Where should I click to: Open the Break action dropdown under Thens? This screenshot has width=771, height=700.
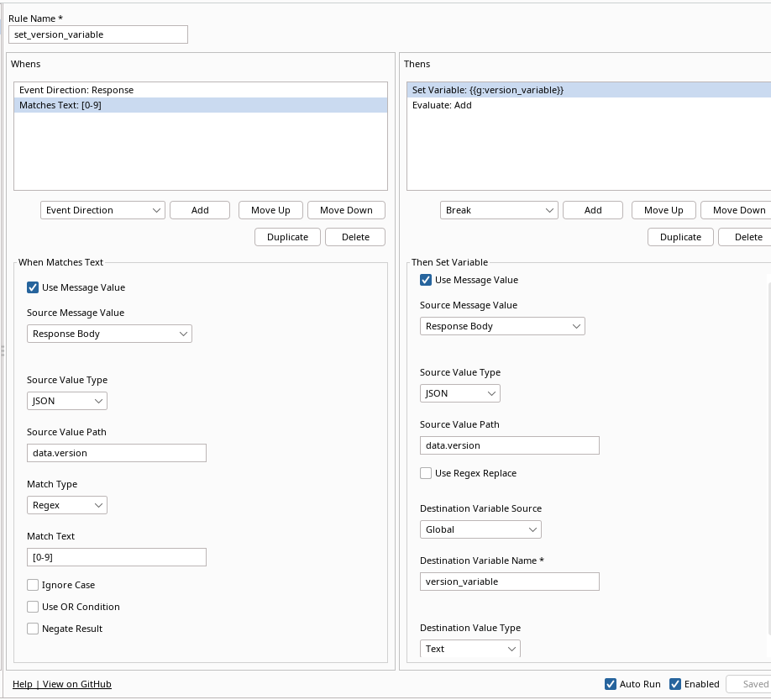[499, 210]
